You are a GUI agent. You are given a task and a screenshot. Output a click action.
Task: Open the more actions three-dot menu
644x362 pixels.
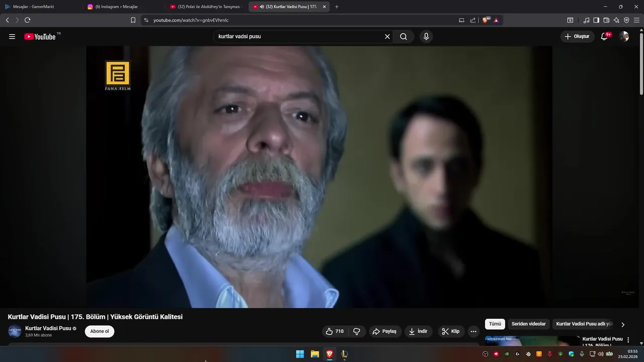[473, 331]
